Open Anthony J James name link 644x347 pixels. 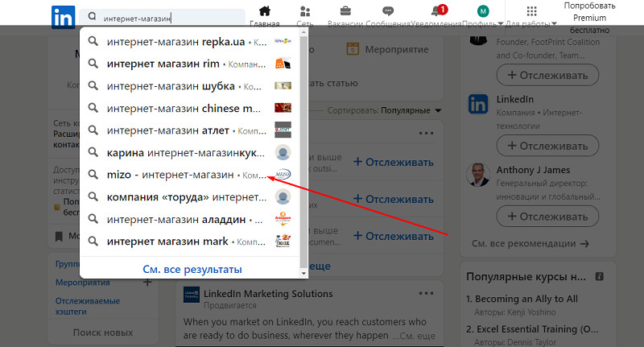click(533, 170)
